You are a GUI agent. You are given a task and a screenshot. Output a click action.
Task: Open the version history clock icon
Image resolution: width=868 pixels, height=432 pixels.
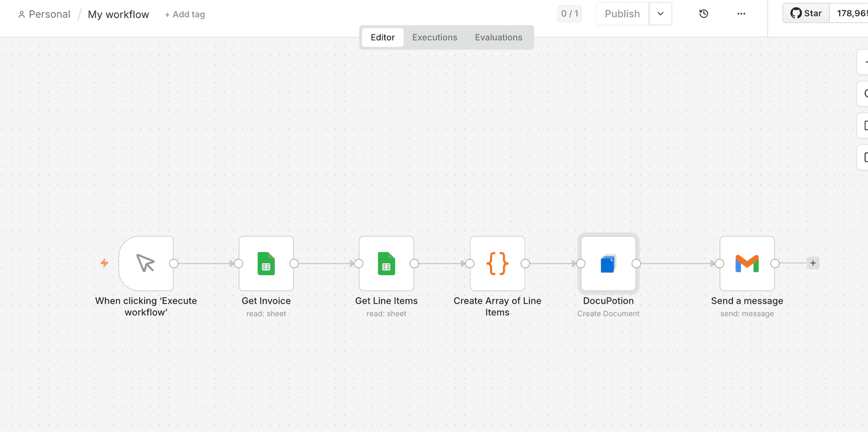tap(703, 14)
